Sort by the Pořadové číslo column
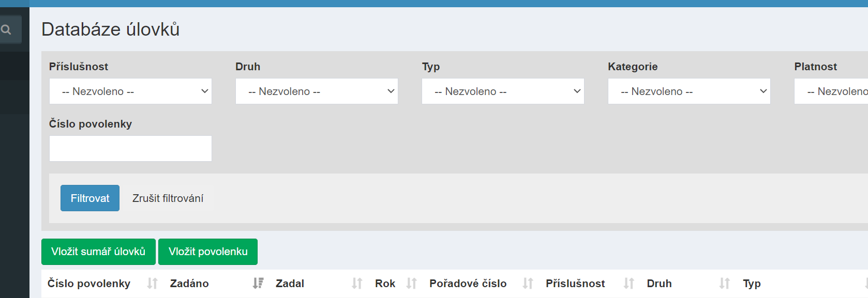 click(x=528, y=283)
